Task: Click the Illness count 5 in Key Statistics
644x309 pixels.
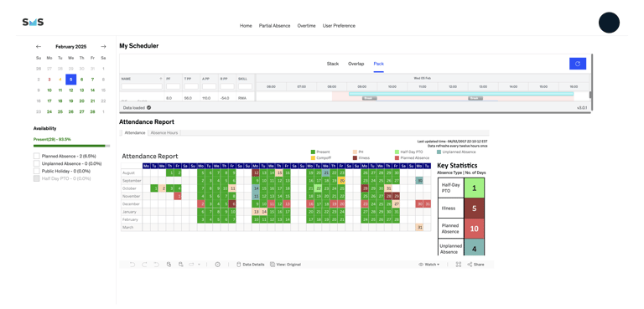Action: (x=474, y=208)
